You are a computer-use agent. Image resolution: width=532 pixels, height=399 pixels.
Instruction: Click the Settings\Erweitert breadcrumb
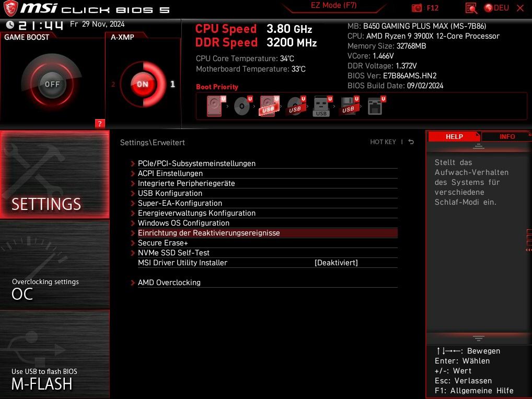(x=153, y=143)
